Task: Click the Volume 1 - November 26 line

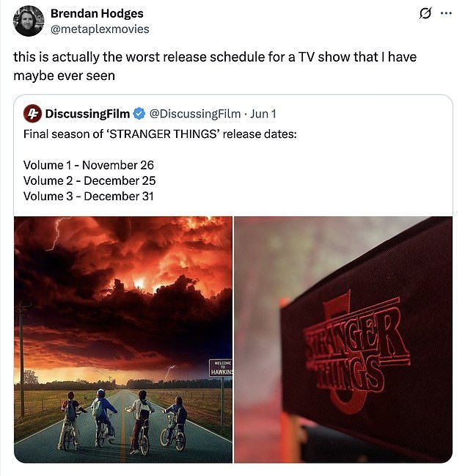Action: coord(89,165)
